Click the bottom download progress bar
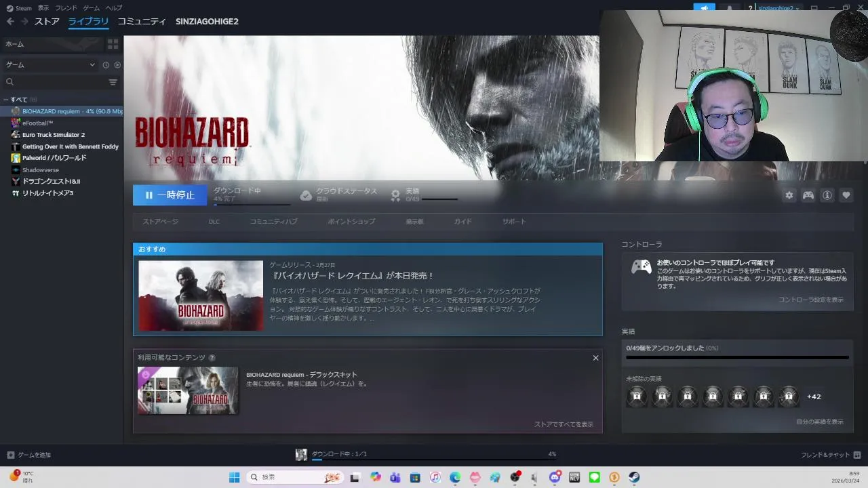 (434, 460)
